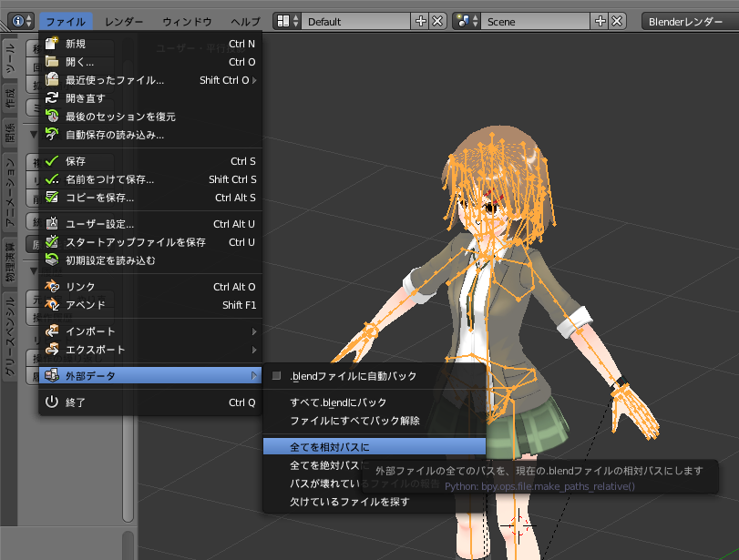Screen dimensions: 739x560
Task: Click the recover last session icon
Action: 52,117
